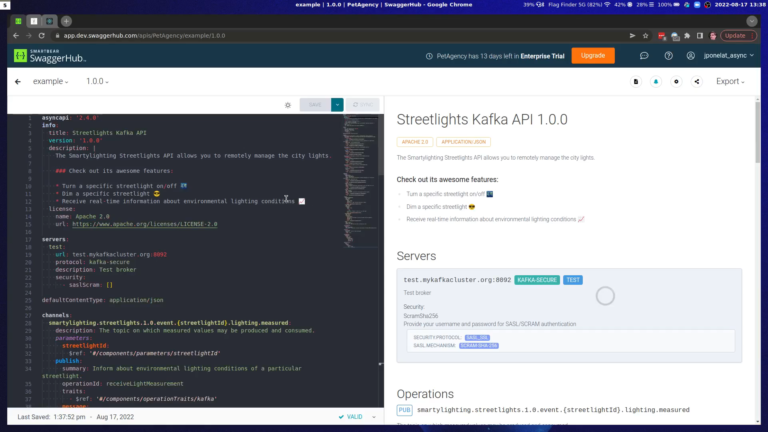This screenshot has width=768, height=432.
Task: Click the browser forward arrow
Action: pos(29,36)
